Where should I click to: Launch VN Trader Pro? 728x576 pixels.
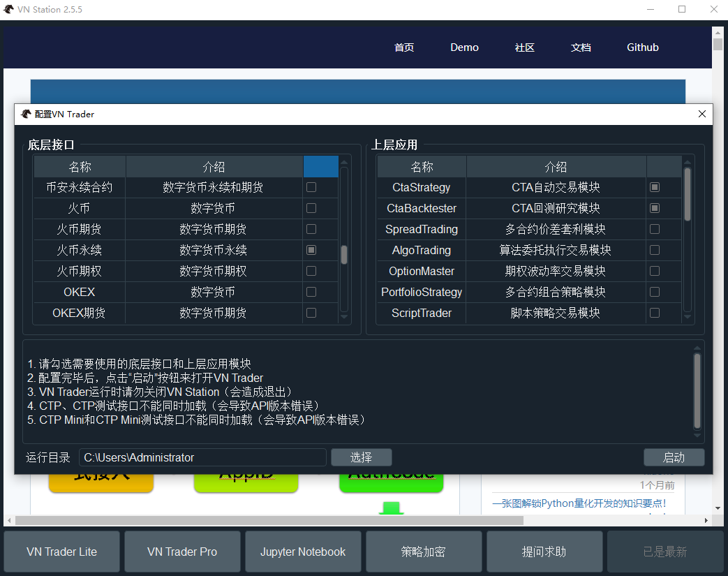[182, 551]
